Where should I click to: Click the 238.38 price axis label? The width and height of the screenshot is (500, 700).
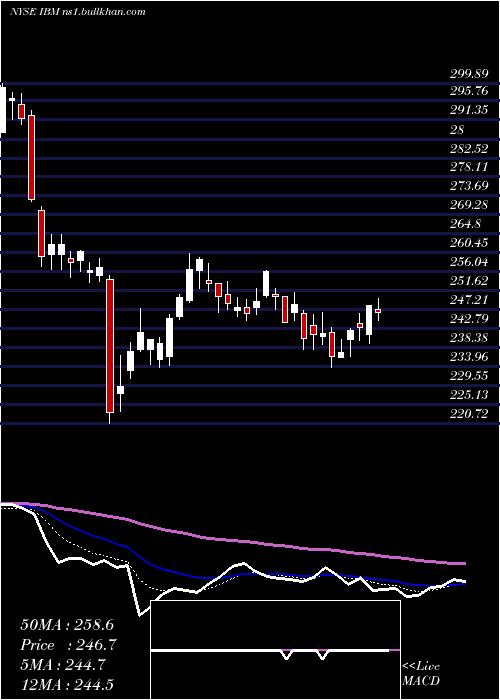coord(468,338)
